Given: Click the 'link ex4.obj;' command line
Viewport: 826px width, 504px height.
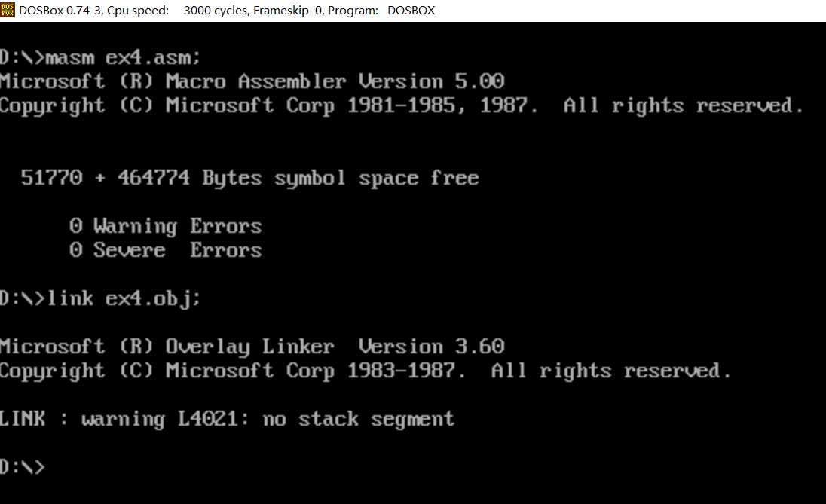Looking at the screenshot, I should click(100, 298).
